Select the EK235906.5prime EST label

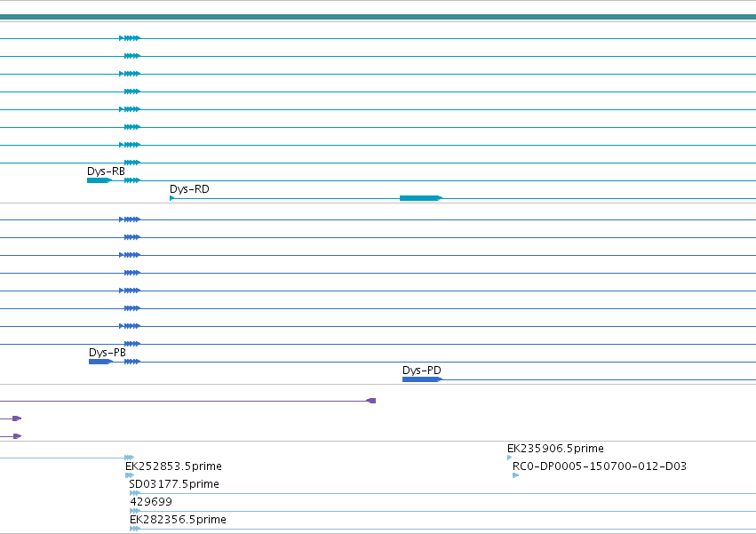(555, 448)
